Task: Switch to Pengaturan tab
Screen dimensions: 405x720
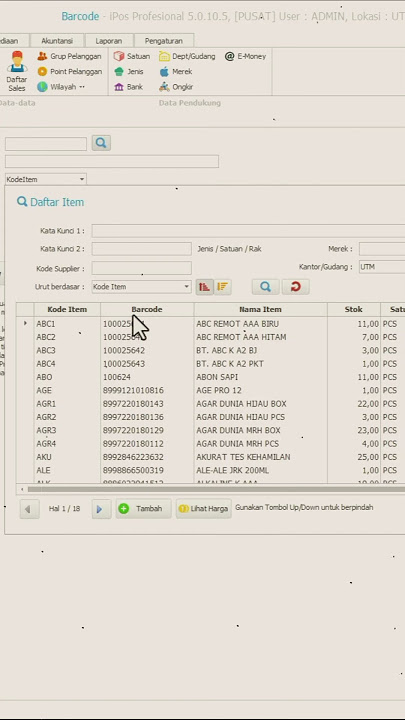Action: point(164,41)
